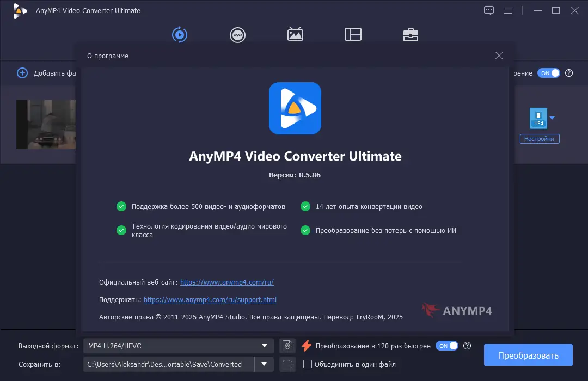The width and height of the screenshot is (588, 381).
Task: Open the Настройки settings button
Action: coord(539,139)
